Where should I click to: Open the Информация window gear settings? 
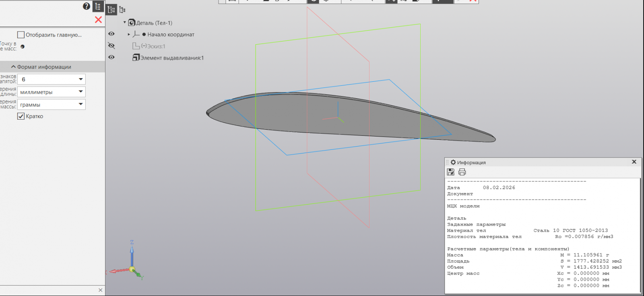point(453,162)
